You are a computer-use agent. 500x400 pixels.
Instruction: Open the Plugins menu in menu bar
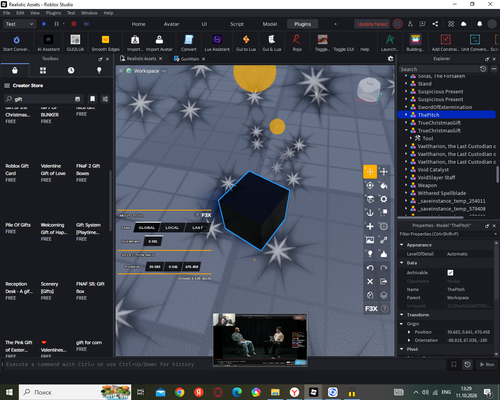pyautogui.click(x=53, y=13)
